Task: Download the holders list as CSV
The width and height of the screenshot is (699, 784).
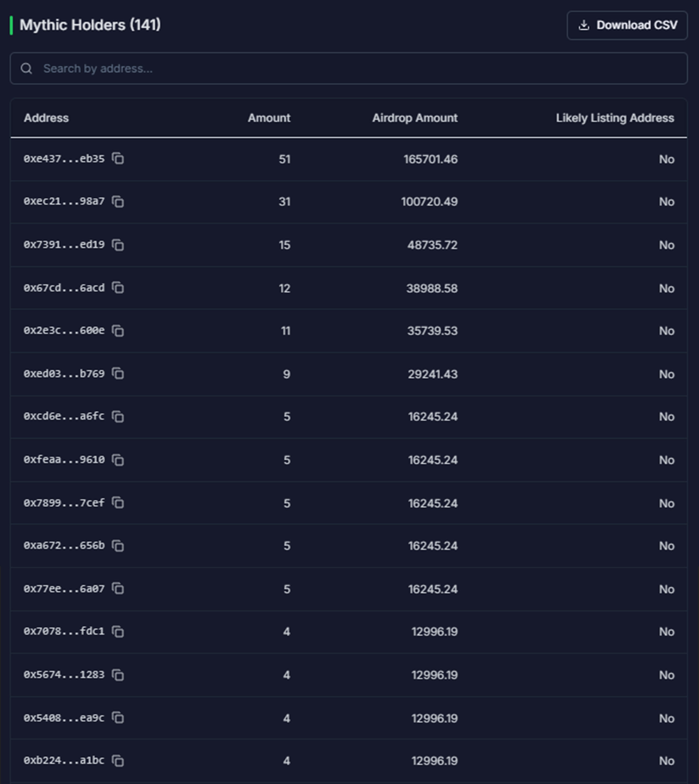Action: point(627,25)
